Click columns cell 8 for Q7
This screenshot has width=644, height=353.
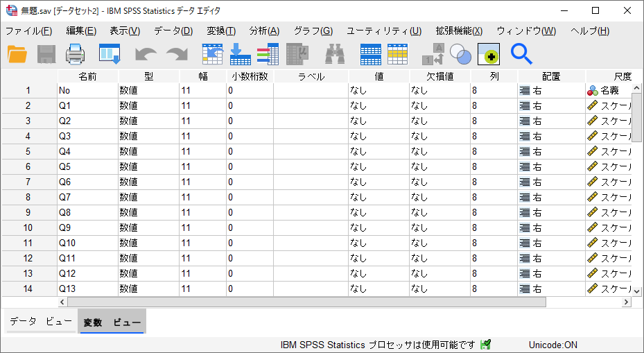[494, 197]
